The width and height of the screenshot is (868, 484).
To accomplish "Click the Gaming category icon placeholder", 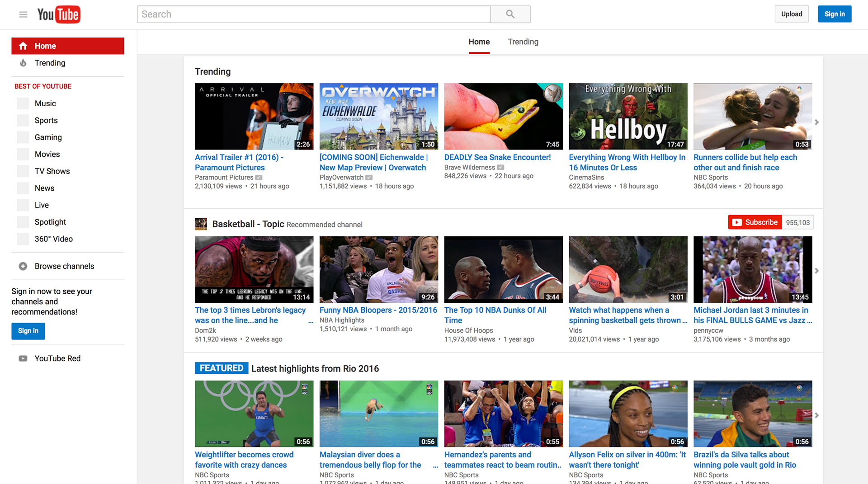I will 23,137.
